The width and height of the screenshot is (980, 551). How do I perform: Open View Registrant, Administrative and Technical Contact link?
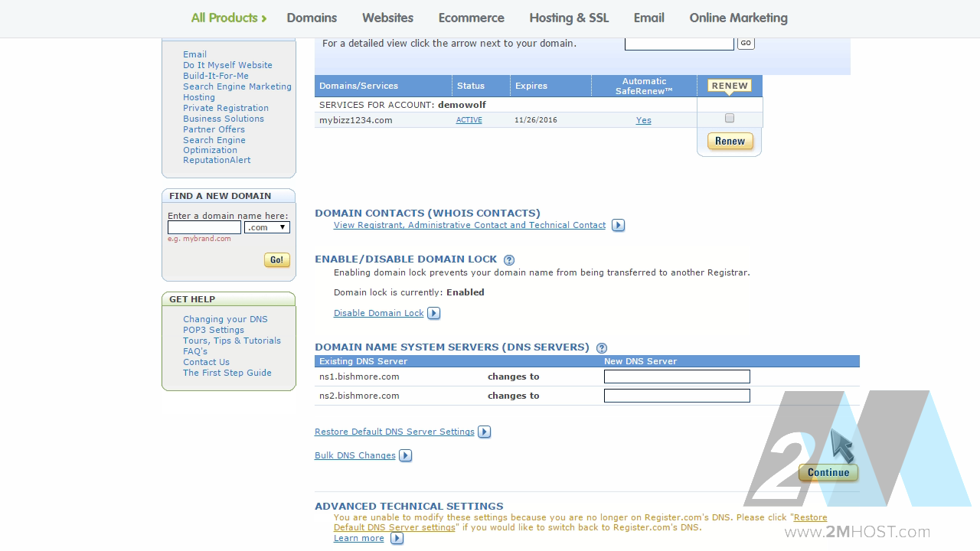tap(469, 225)
